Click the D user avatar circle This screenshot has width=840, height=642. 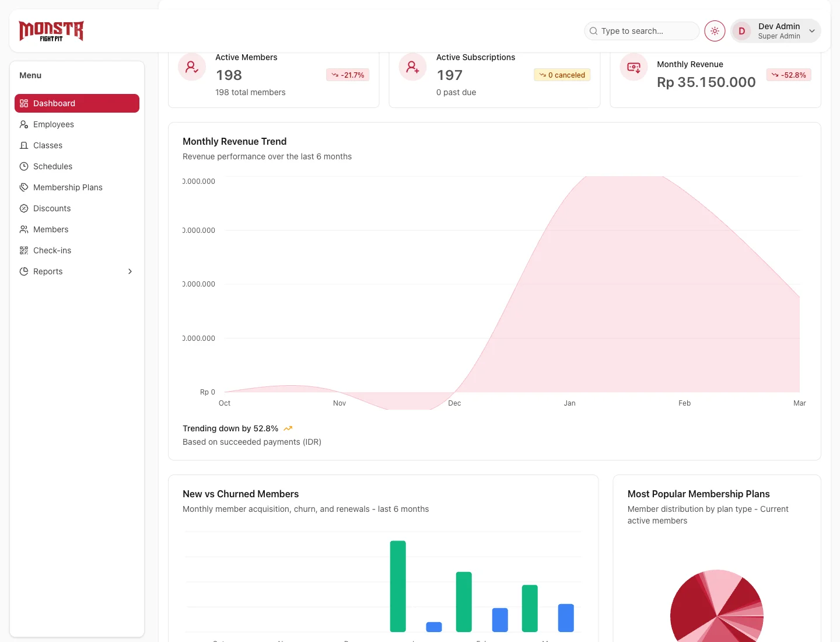coord(742,31)
